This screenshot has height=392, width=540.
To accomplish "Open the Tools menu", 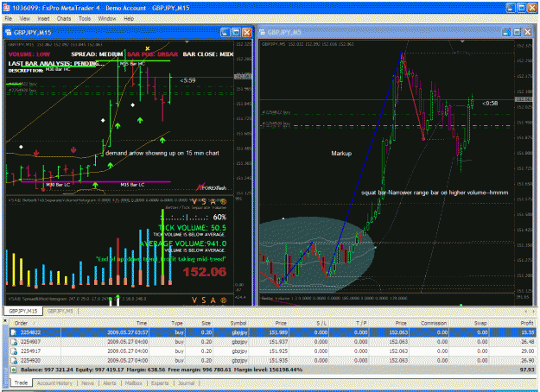I will point(85,19).
